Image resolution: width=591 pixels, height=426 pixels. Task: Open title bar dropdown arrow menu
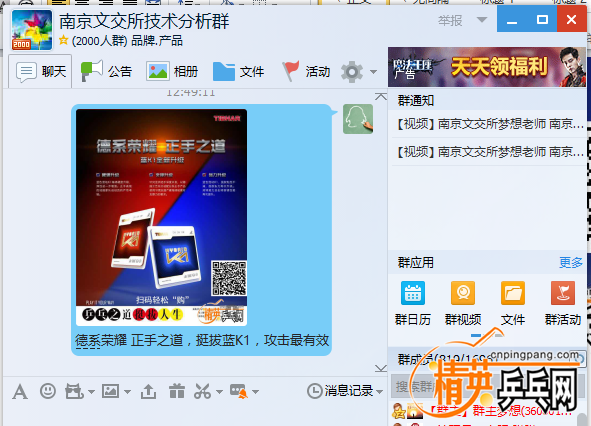click(x=482, y=20)
